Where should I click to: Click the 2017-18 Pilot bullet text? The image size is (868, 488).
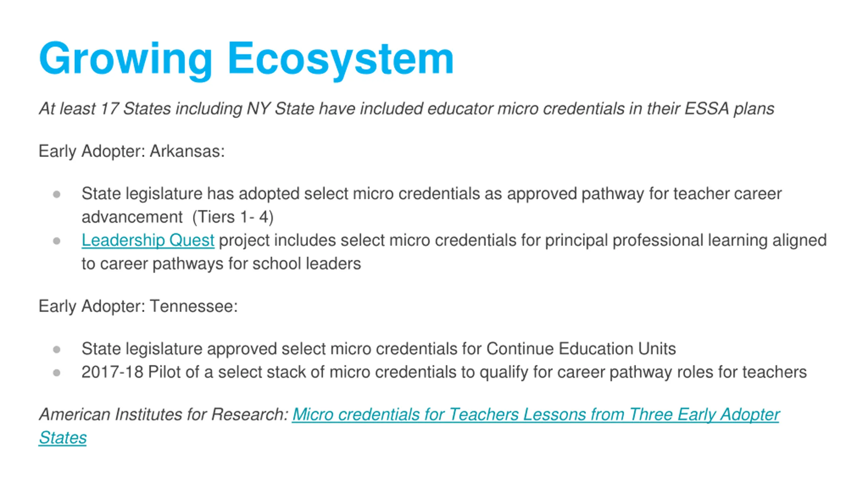point(444,372)
